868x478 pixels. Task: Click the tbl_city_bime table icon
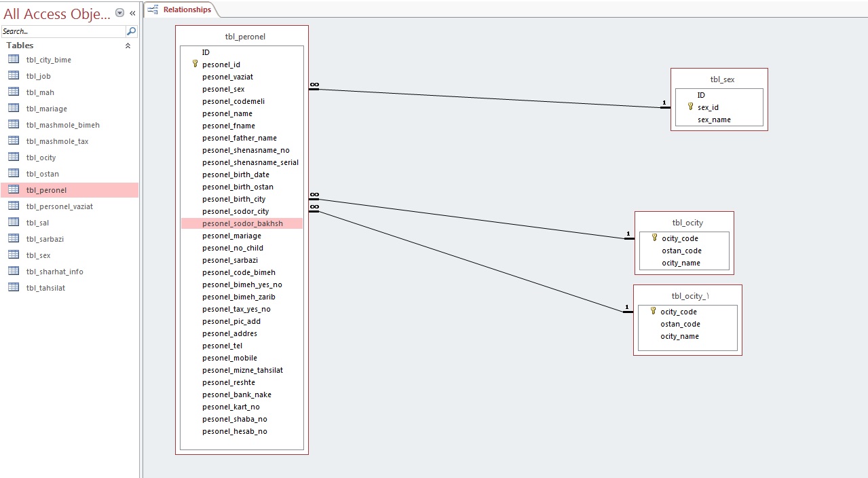click(x=14, y=60)
